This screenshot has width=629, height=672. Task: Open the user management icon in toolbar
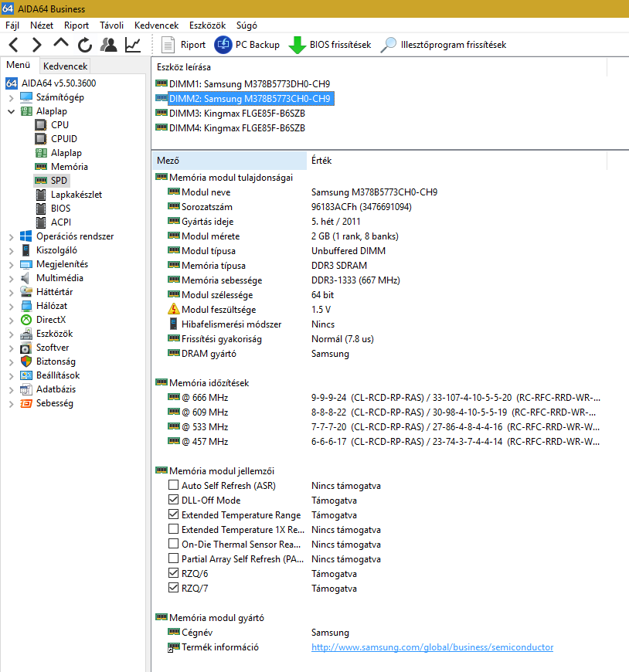point(108,45)
